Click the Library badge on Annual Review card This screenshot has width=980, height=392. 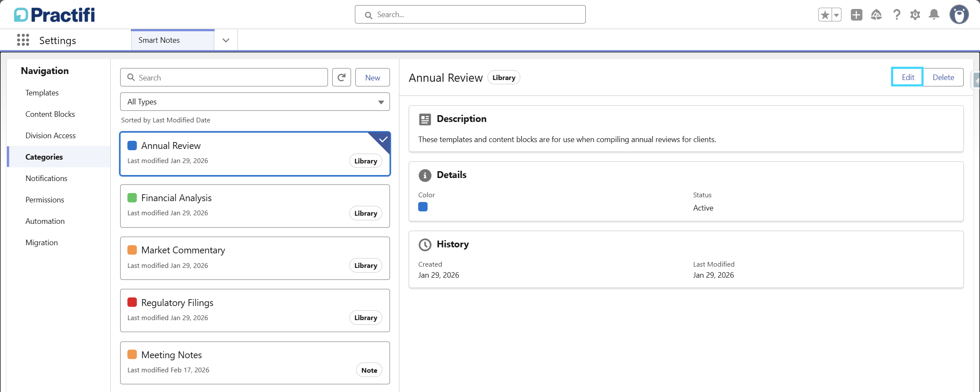366,161
